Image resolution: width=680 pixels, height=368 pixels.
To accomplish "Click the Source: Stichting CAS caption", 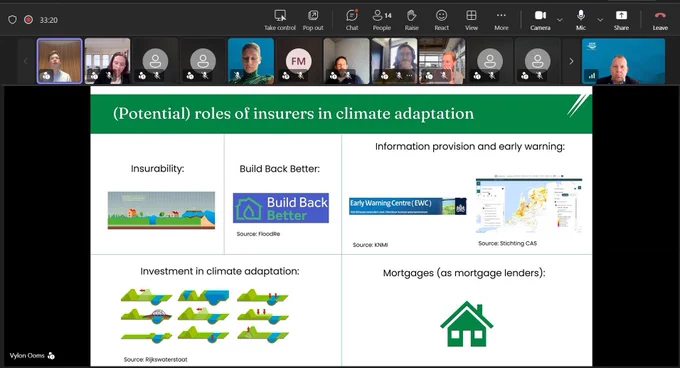I will click(x=507, y=243).
